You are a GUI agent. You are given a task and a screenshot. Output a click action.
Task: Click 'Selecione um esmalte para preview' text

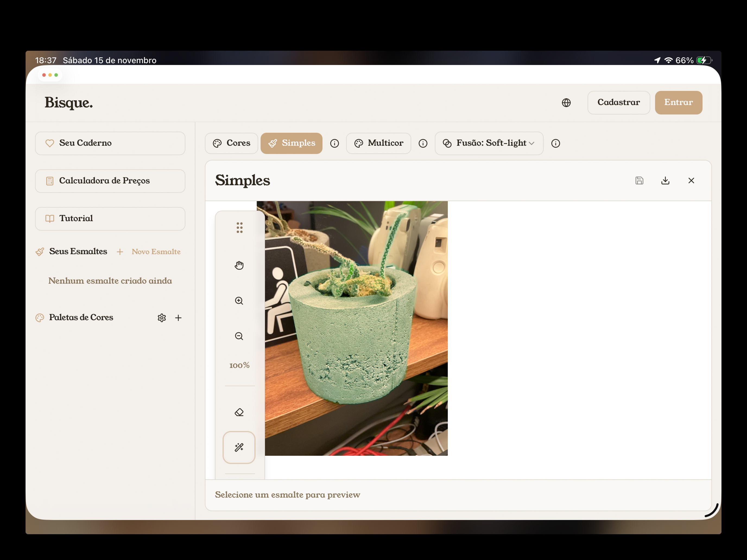point(288,495)
